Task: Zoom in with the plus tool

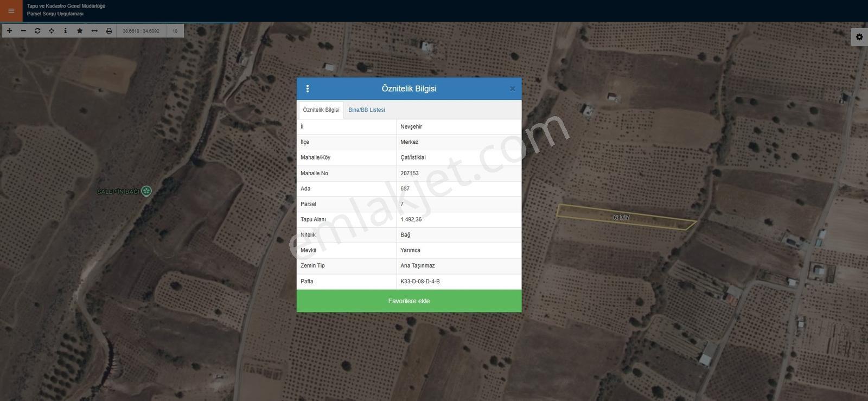Action: pos(9,31)
